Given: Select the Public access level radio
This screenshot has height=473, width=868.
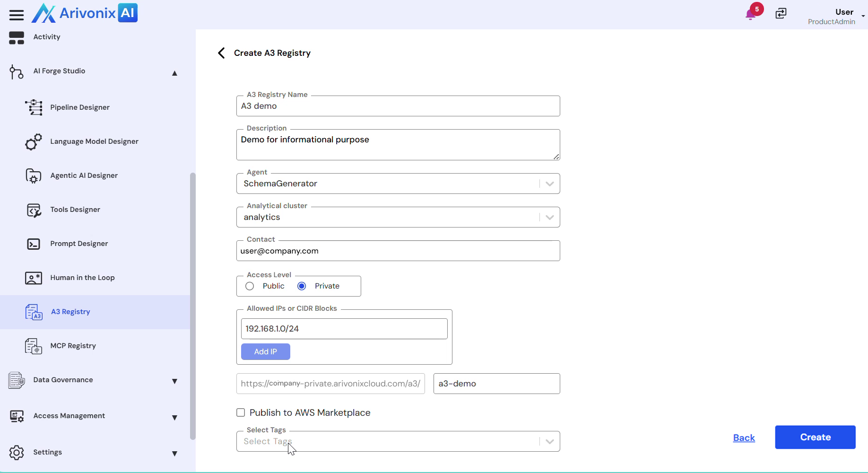Looking at the screenshot, I should click(x=250, y=286).
